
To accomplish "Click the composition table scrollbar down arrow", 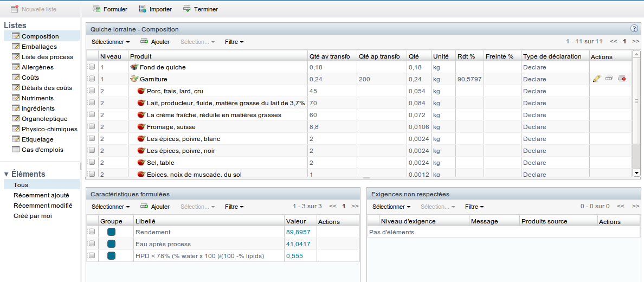I will point(636,173).
